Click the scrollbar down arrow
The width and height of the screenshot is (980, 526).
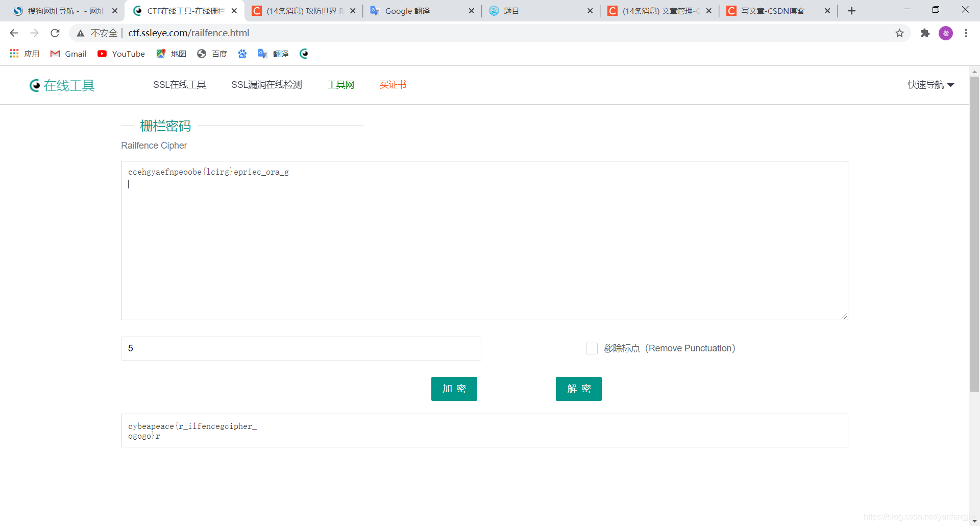[974, 521]
